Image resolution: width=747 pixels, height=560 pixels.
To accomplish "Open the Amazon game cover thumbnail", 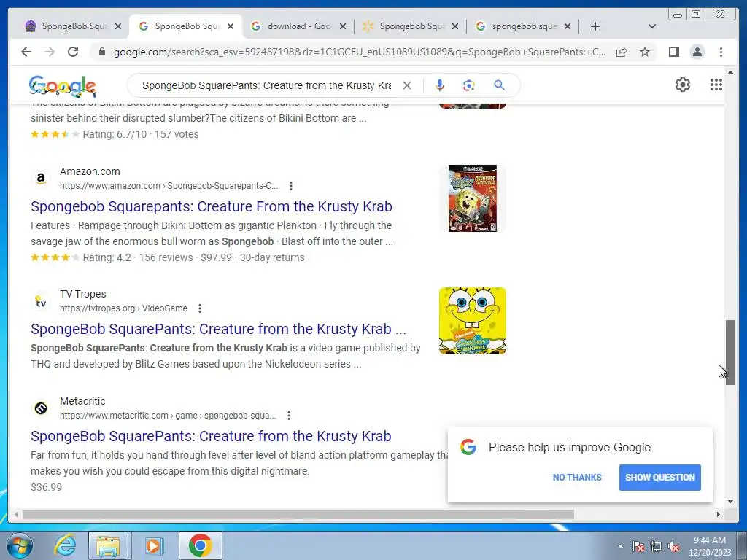I will (x=472, y=198).
